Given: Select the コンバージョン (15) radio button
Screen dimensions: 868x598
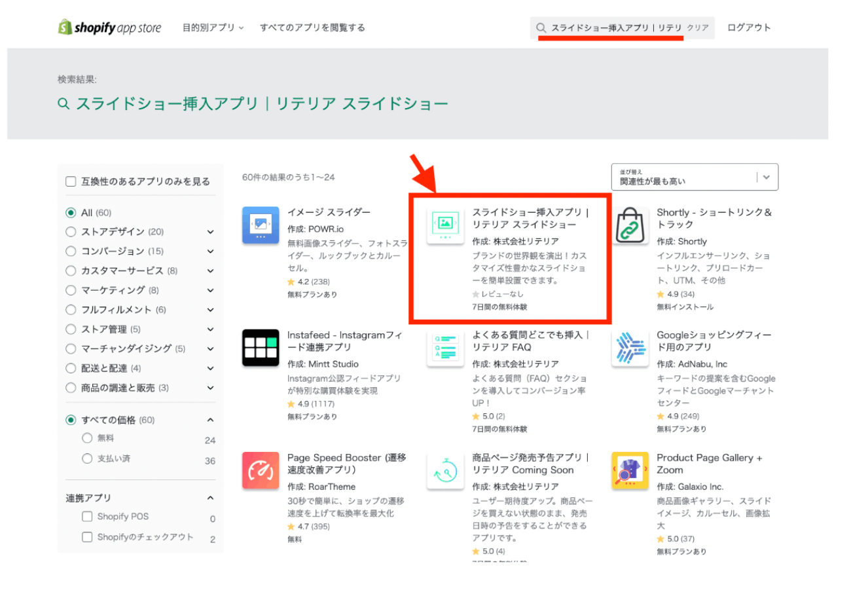Looking at the screenshot, I should (71, 251).
